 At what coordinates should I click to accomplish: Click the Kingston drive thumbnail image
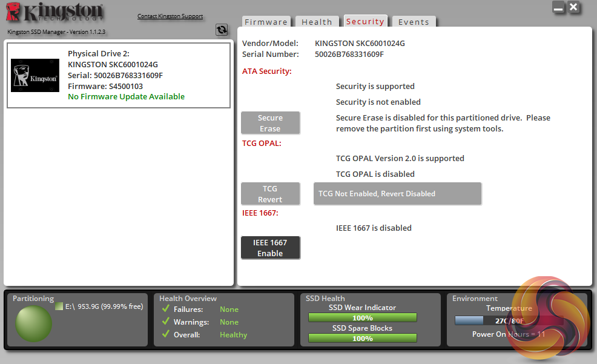[x=35, y=76]
